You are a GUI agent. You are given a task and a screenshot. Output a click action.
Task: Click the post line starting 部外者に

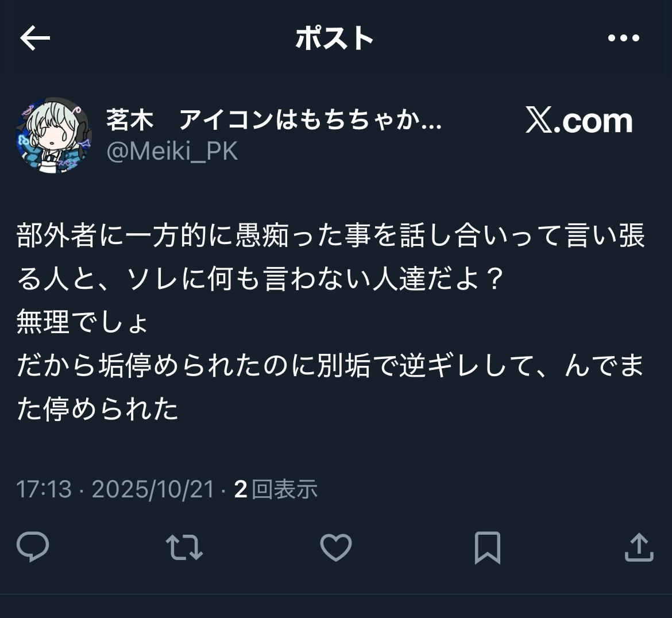point(331,235)
